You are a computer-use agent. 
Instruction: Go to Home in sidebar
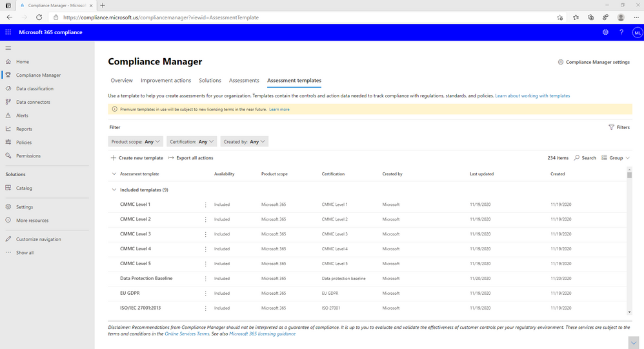pyautogui.click(x=23, y=61)
